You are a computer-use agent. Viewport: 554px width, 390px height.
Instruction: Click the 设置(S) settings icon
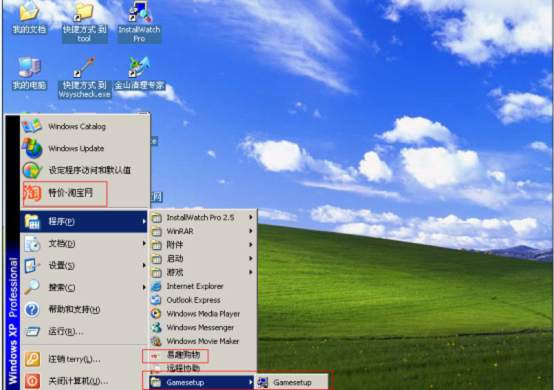32,266
